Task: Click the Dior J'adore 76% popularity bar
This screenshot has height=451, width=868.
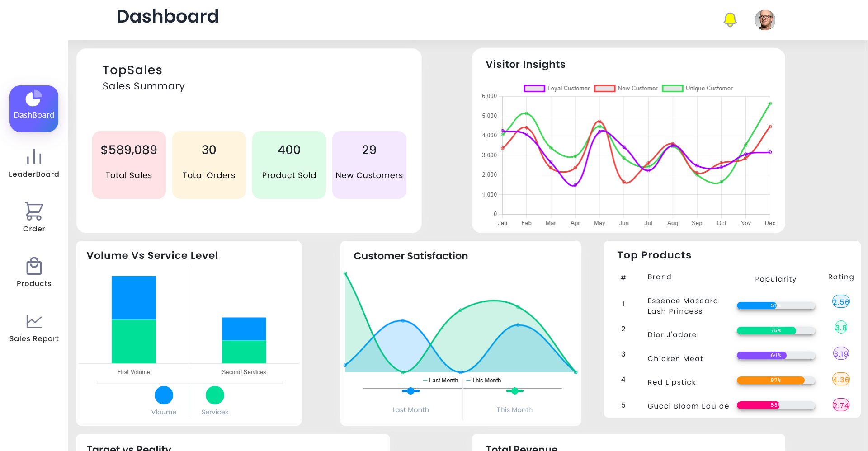Action: 776,330
